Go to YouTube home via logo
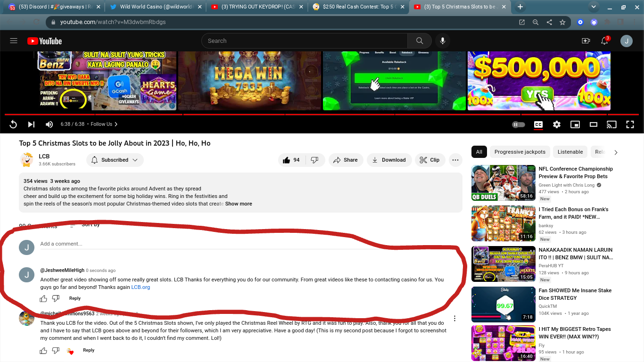 [x=45, y=41]
